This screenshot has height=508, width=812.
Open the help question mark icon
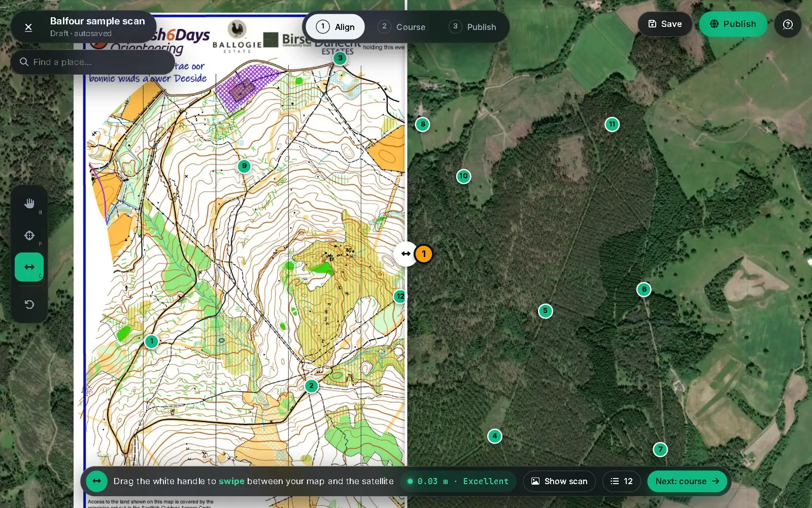(x=788, y=24)
